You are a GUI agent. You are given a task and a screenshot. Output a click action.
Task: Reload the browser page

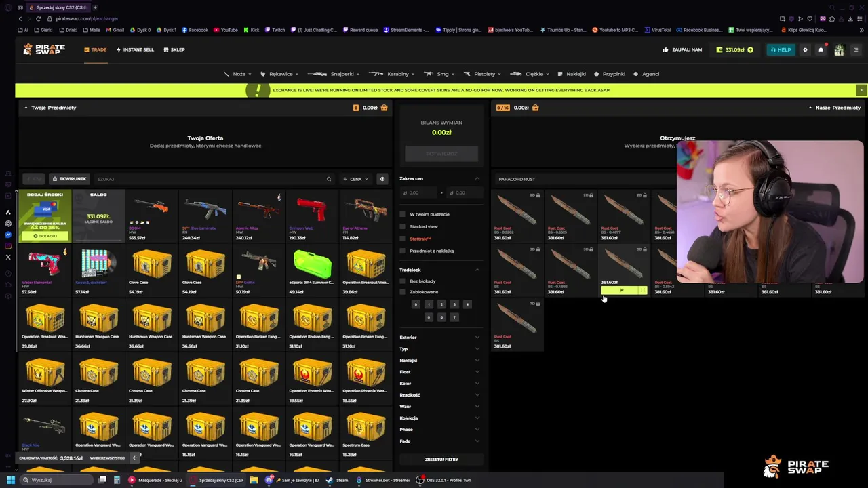38,18
